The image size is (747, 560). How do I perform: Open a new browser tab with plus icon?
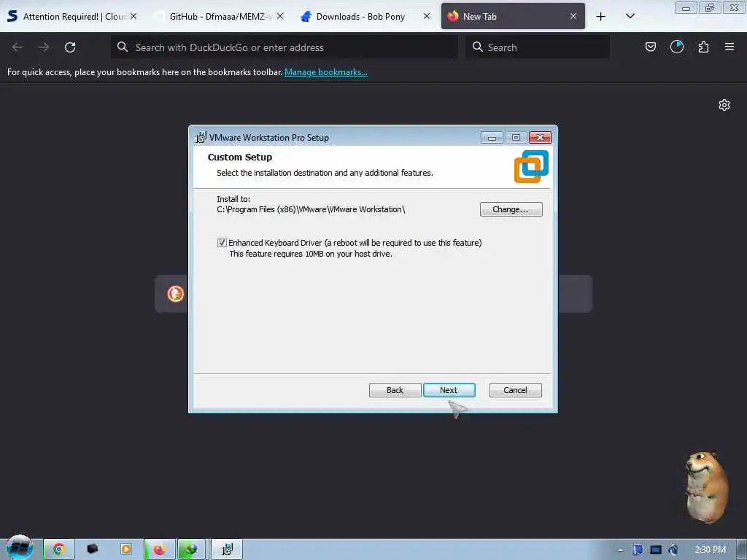pos(601,17)
